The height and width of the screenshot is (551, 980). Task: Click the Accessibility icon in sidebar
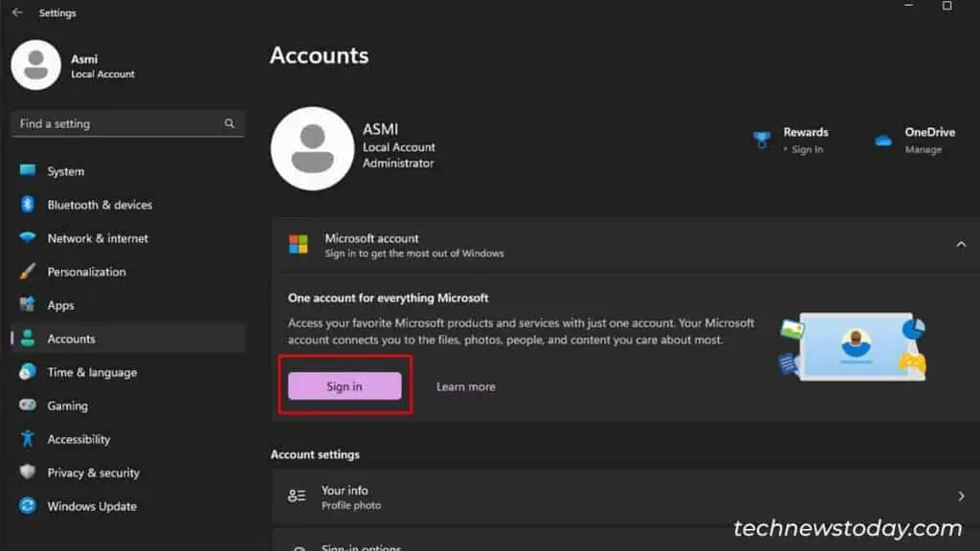[x=27, y=439]
